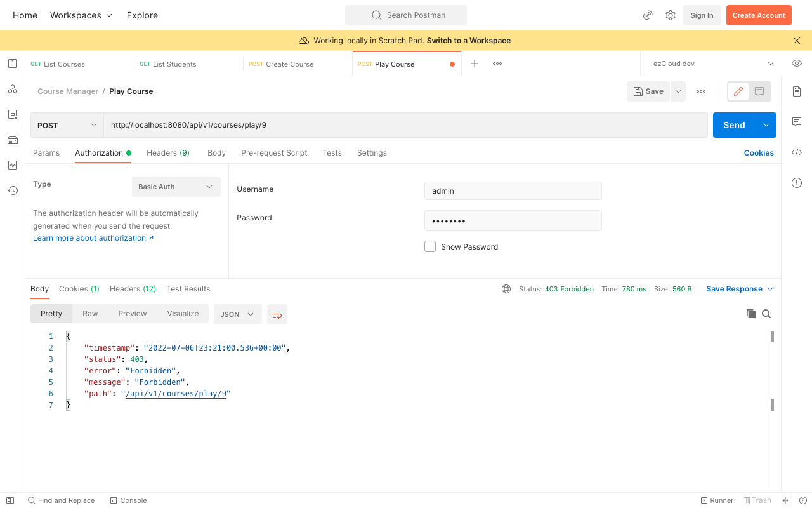The width and height of the screenshot is (812, 508).
Task: Select Preview response view
Action: pos(133,314)
